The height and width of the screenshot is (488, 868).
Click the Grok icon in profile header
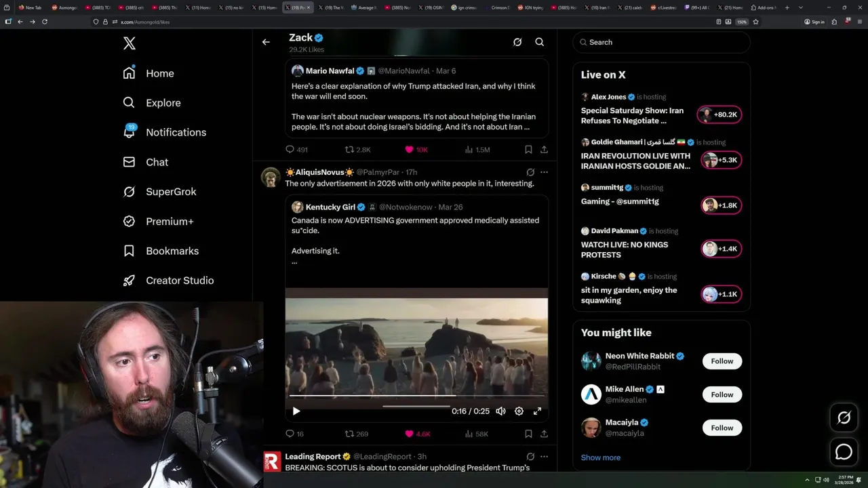coord(517,42)
